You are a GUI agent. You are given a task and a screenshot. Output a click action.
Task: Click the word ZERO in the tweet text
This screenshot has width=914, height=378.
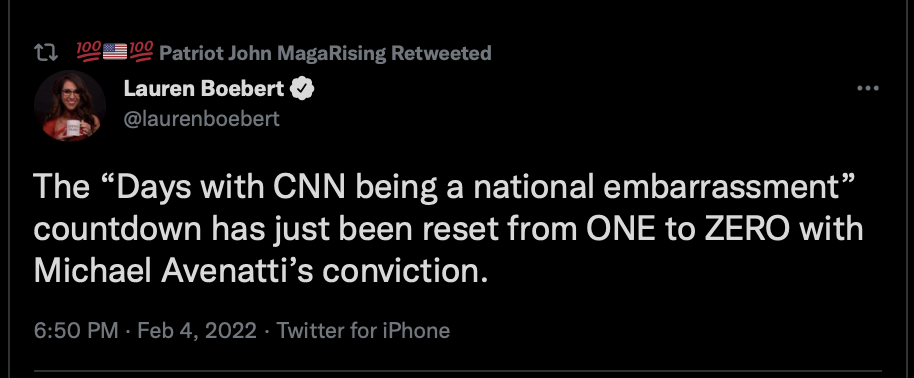[747, 228]
